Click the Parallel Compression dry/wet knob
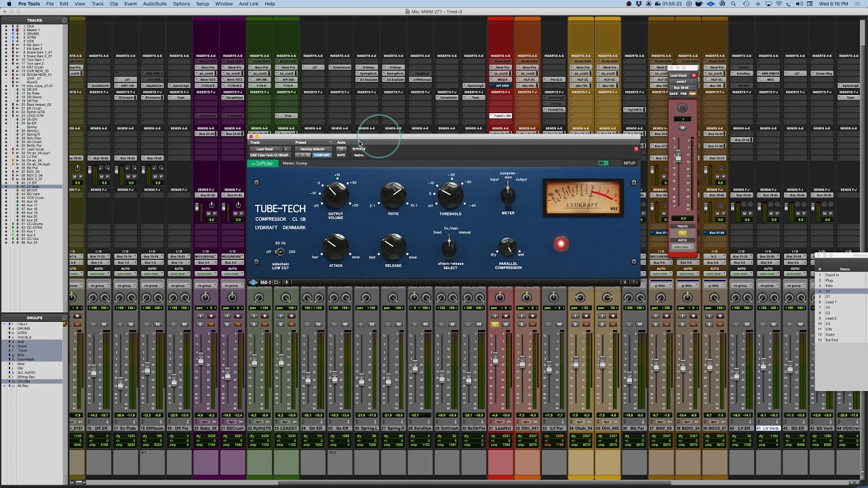 pyautogui.click(x=507, y=247)
